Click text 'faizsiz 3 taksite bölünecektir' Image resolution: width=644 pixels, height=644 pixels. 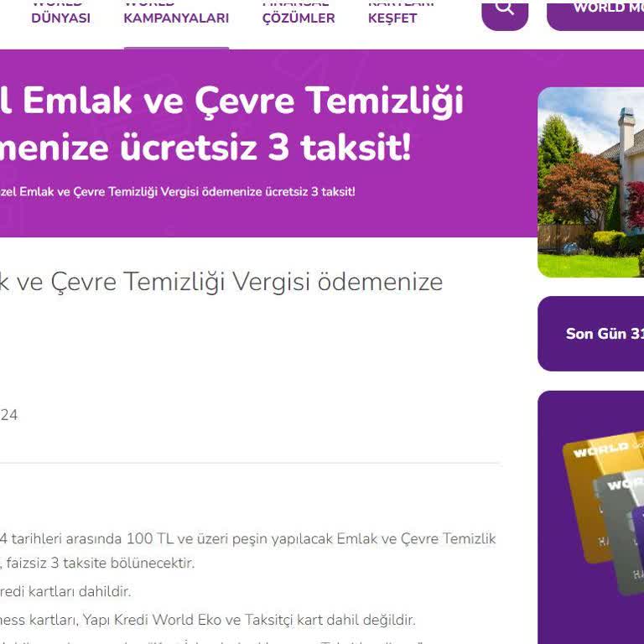(x=101, y=563)
